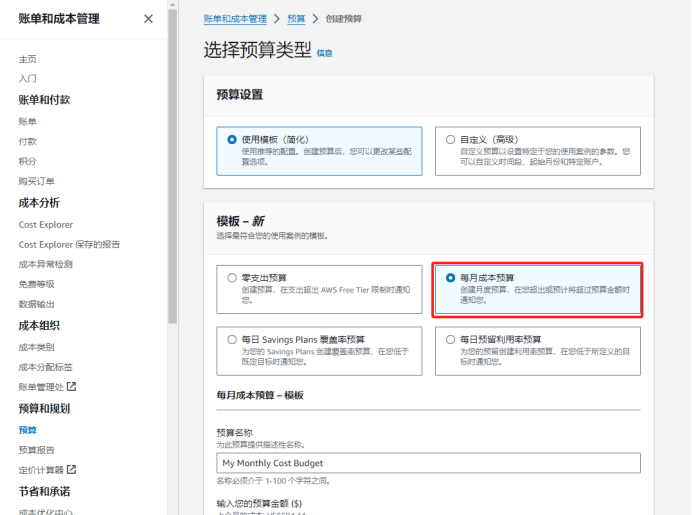The width and height of the screenshot is (692, 515).
Task: Open 免费等级 sidebar item
Action: tap(37, 284)
